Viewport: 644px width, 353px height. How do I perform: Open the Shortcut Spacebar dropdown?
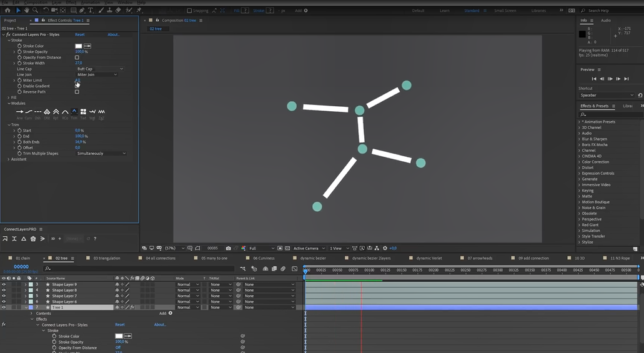tap(607, 96)
